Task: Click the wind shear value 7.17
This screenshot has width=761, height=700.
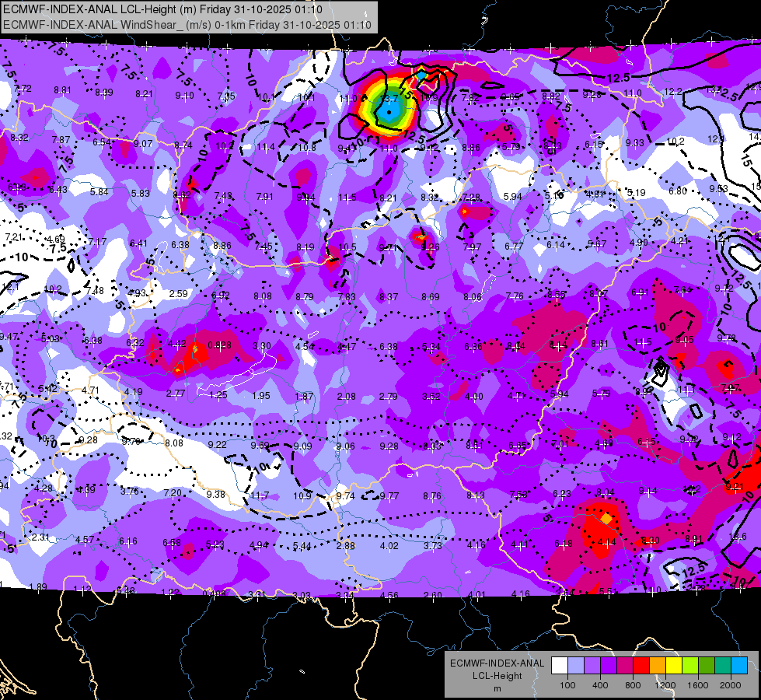Action: click(97, 241)
